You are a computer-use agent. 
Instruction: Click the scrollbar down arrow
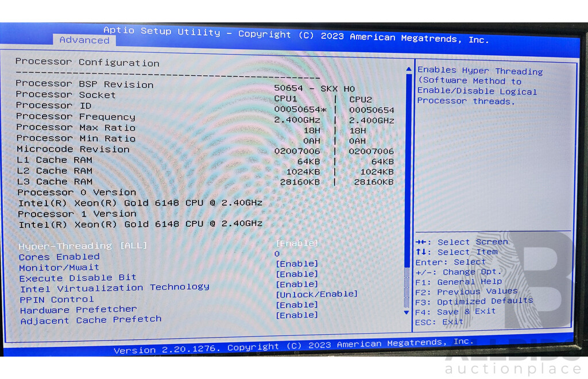(407, 312)
